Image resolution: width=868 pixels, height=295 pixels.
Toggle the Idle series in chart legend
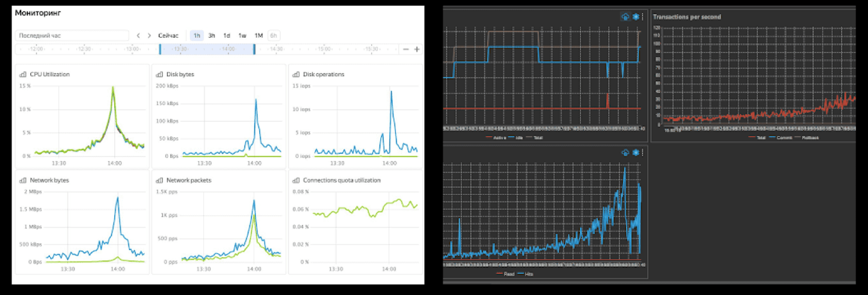pyautogui.click(x=517, y=137)
